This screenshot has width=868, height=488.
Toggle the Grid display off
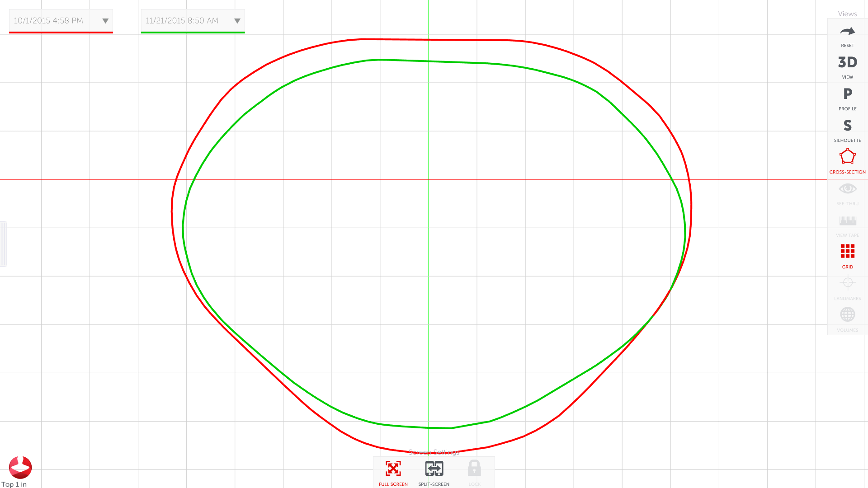click(x=847, y=252)
